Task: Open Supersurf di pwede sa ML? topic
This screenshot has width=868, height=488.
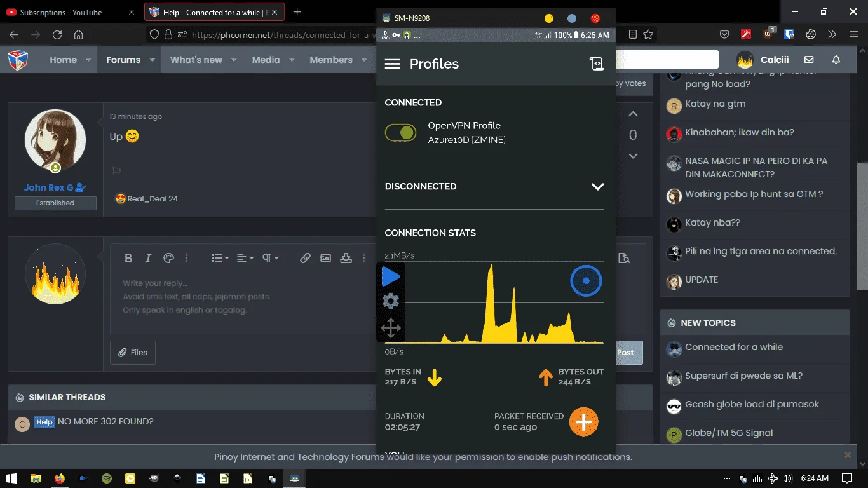Action: coord(743,376)
